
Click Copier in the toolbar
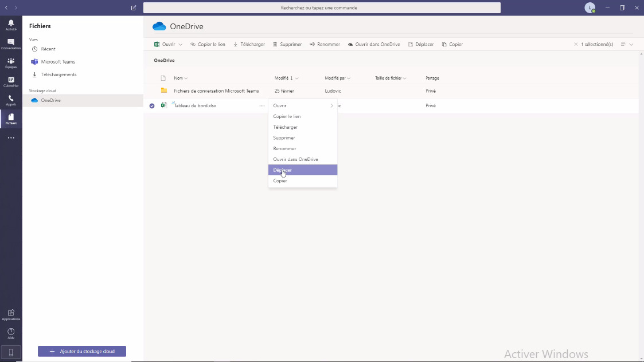[x=452, y=44]
